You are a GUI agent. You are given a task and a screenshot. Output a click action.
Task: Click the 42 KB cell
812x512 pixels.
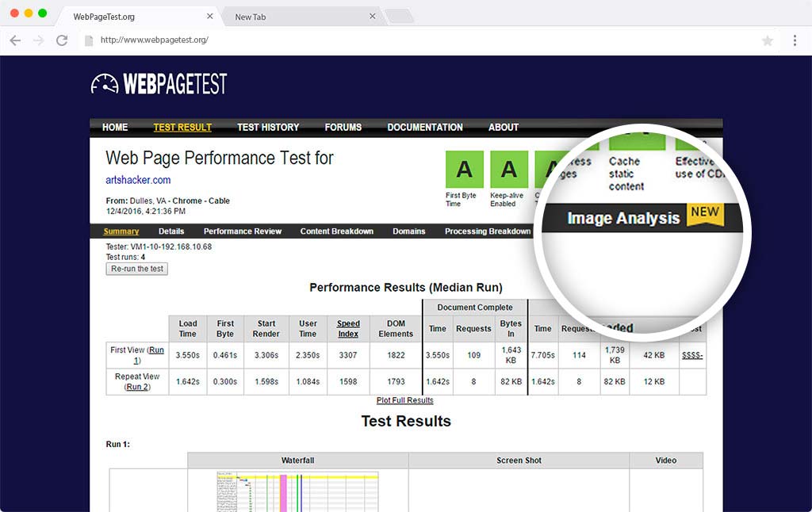(654, 355)
